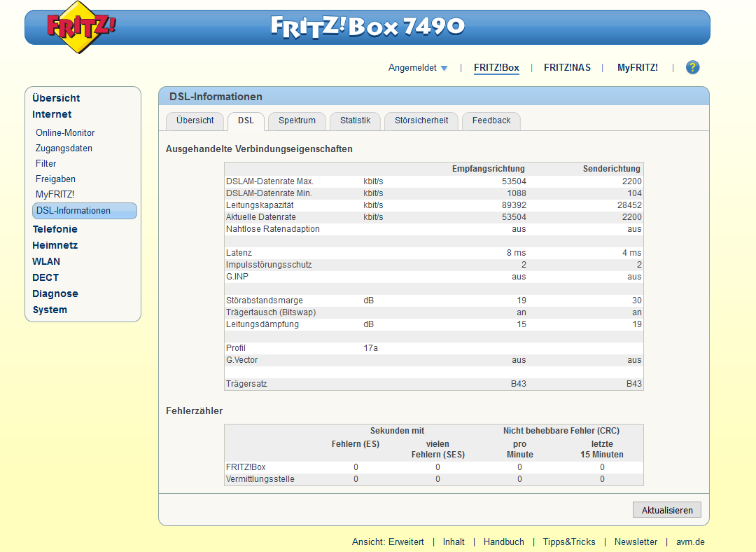The height and width of the screenshot is (552, 756).
Task: Open the Statistik tab
Action: pyautogui.click(x=356, y=120)
